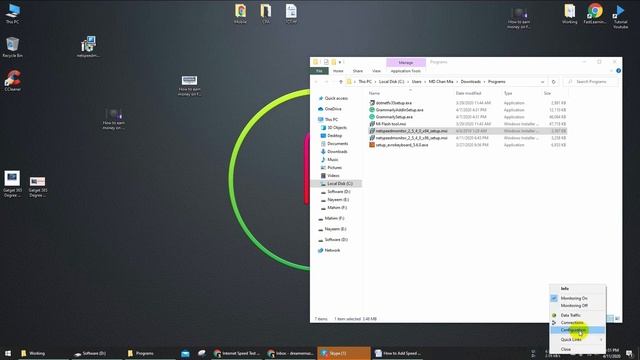
Task: Open the Application Tools ribbon tab
Action: 405,71
